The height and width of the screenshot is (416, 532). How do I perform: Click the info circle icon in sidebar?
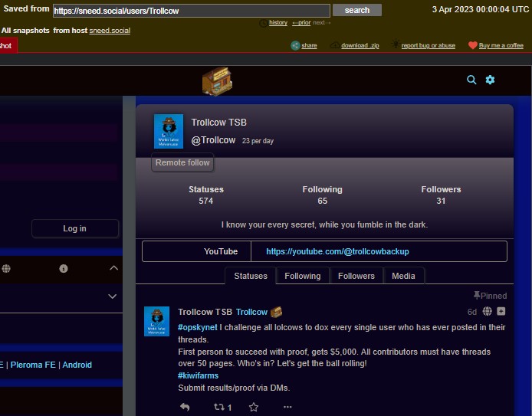click(x=64, y=268)
